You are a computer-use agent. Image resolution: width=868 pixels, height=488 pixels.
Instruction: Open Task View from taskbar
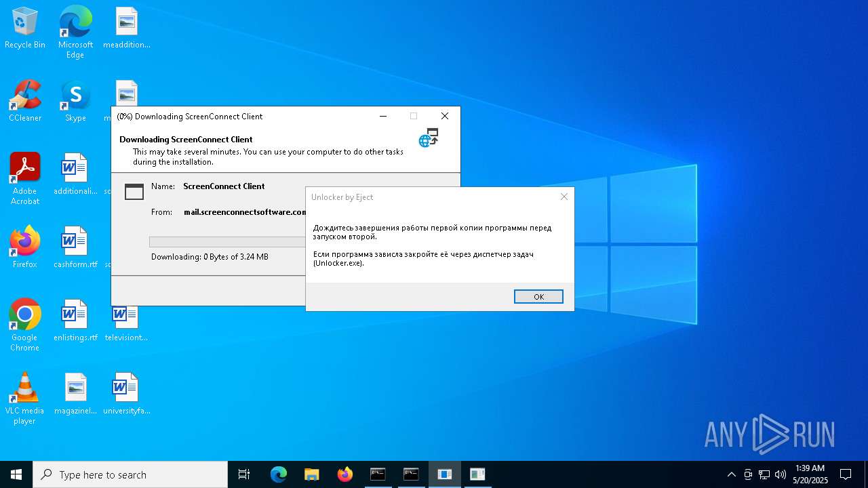244,474
